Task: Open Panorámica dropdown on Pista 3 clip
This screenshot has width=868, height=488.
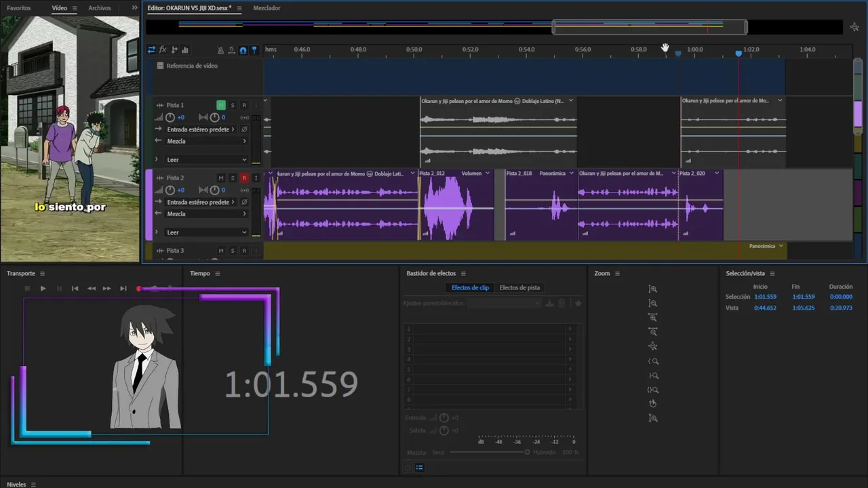Action: tap(766, 246)
